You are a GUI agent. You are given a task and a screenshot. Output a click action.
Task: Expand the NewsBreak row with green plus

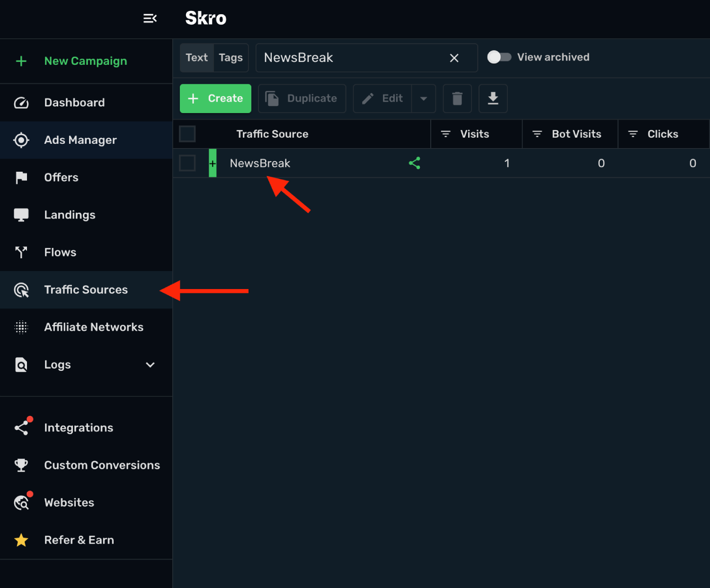213,163
